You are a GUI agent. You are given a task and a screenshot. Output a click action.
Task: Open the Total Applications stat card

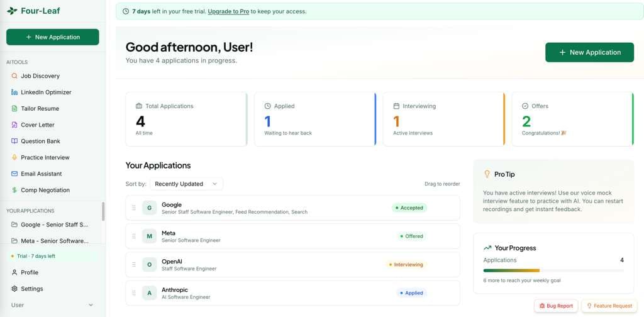click(x=186, y=119)
